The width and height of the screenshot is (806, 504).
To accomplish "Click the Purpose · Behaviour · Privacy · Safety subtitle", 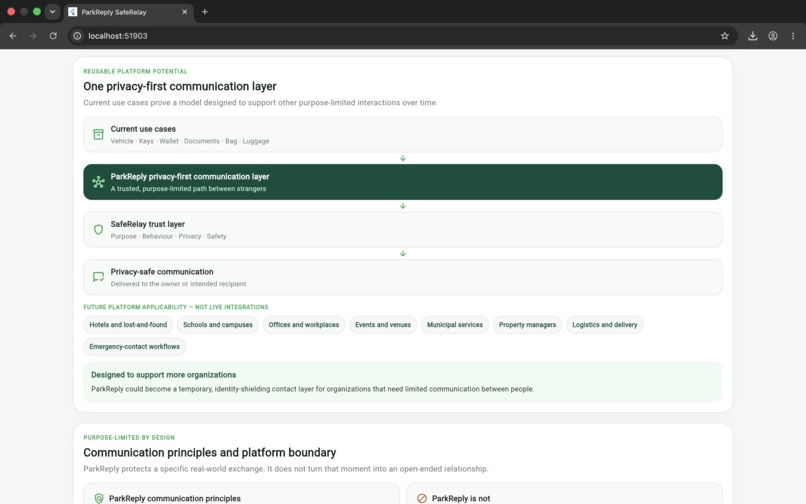I will 168,236.
